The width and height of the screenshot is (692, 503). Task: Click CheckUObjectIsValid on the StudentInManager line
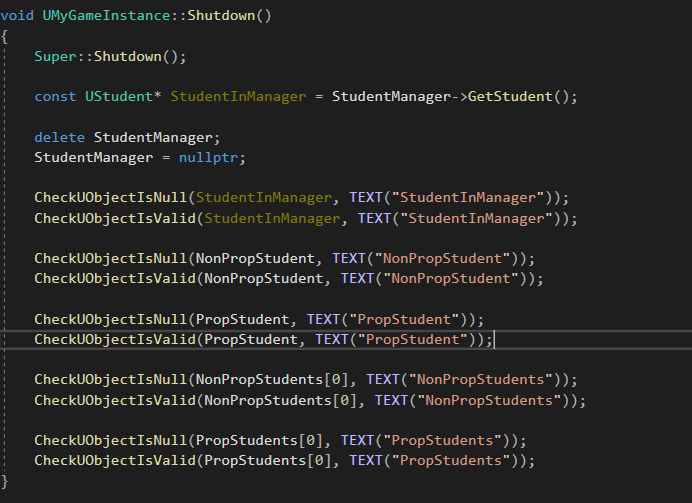pyautogui.click(x=115, y=218)
